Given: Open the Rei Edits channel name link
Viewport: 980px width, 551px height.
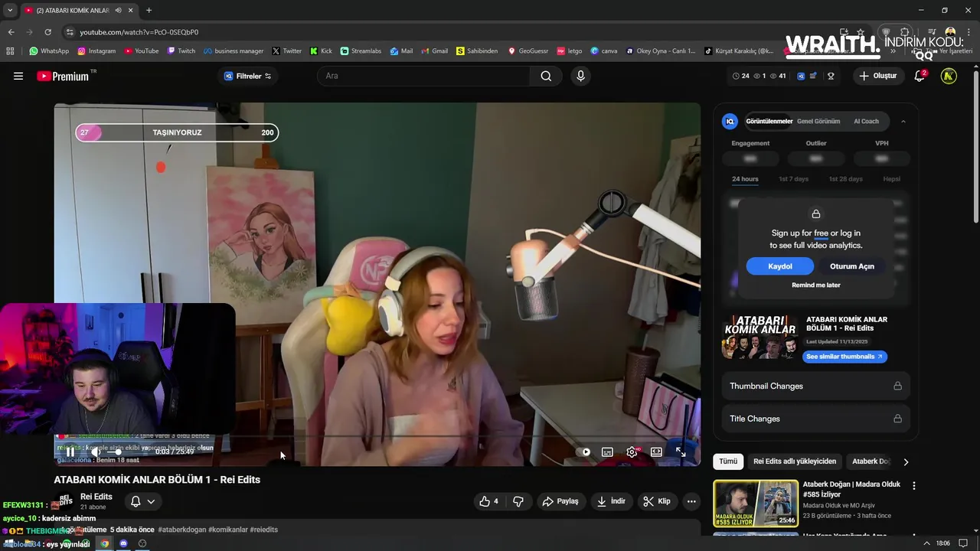Looking at the screenshot, I should (96, 497).
